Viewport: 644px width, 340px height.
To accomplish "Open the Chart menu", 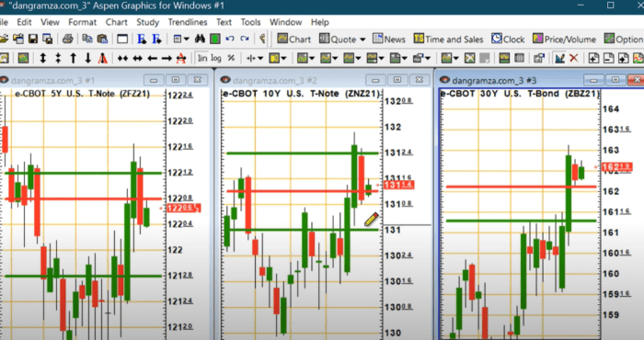I will click(x=116, y=22).
